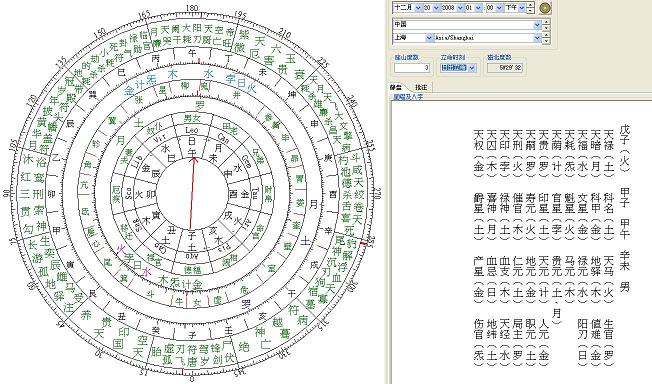The height and width of the screenshot is (384, 652).
Task: Expand the year dropdown showing 2008
Action: point(452,7)
